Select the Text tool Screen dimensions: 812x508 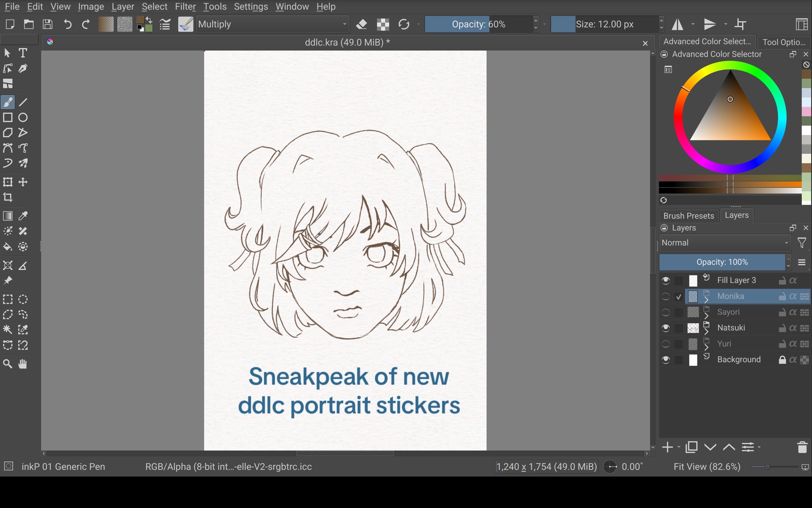23,53
